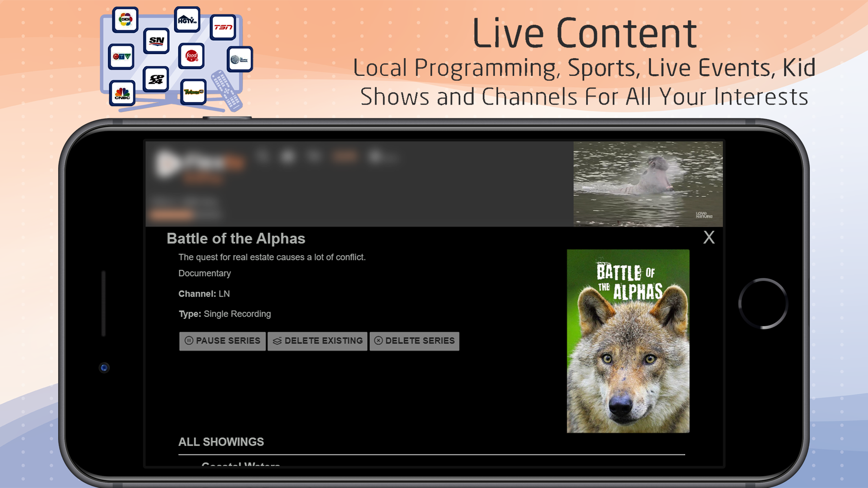Click the PAUSE SERIES button
868x488 pixels.
click(x=223, y=341)
